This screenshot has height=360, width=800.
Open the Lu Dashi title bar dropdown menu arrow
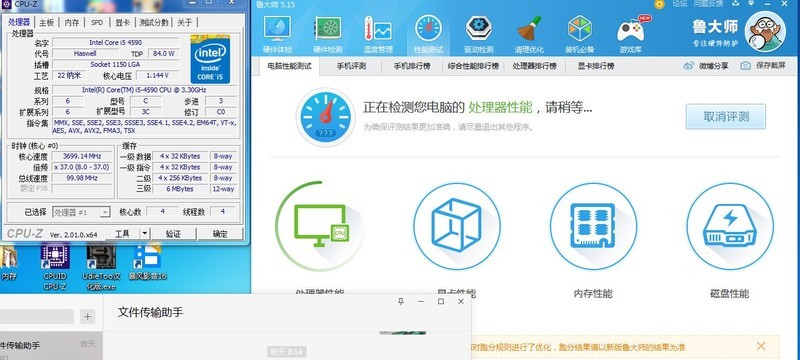[752, 3]
